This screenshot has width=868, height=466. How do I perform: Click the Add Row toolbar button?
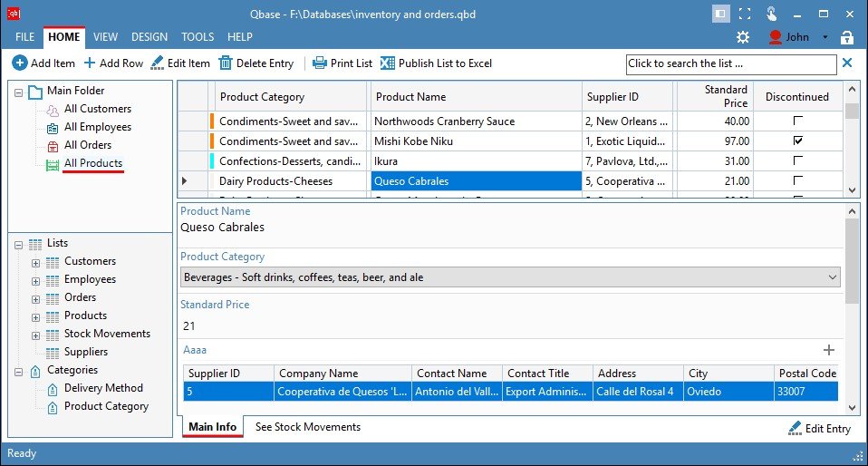(113, 63)
